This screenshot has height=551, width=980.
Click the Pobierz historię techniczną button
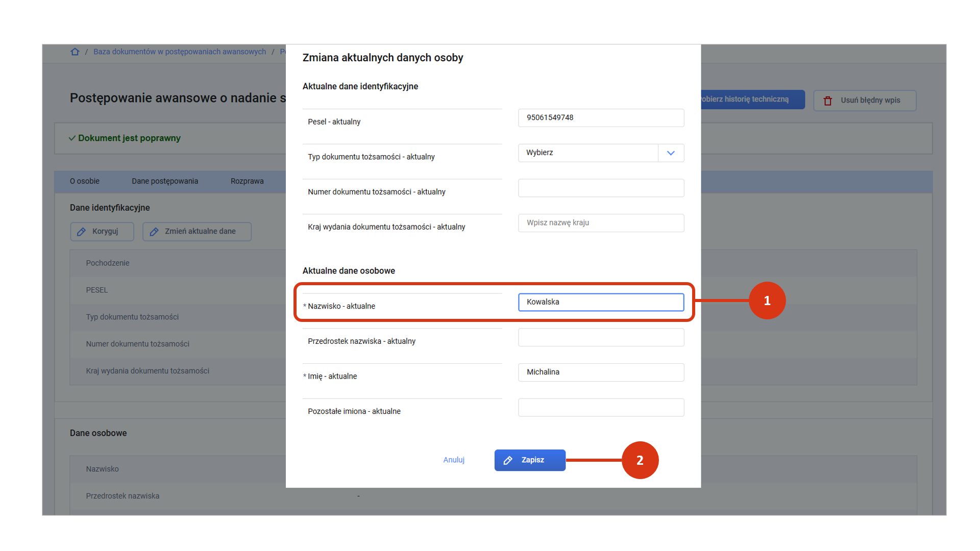(752, 99)
